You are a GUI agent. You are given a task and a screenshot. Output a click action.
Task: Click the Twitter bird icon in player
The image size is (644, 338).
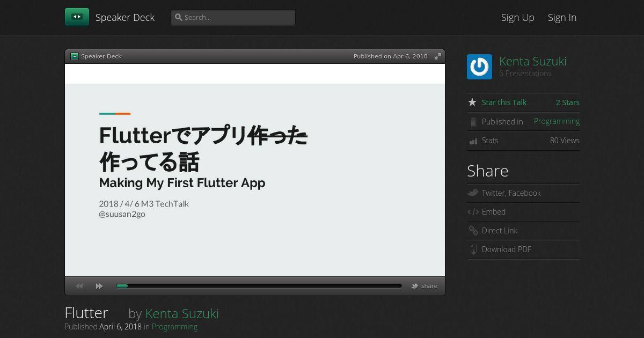(x=415, y=286)
